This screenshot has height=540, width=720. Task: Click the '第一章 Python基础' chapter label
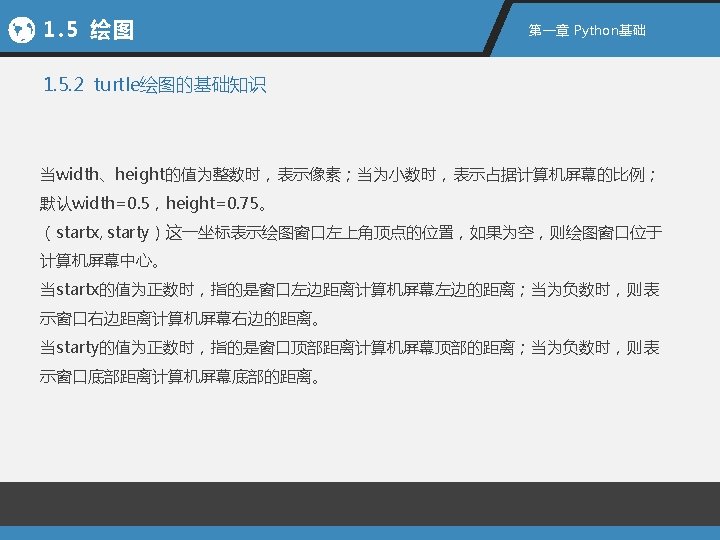[587, 30]
